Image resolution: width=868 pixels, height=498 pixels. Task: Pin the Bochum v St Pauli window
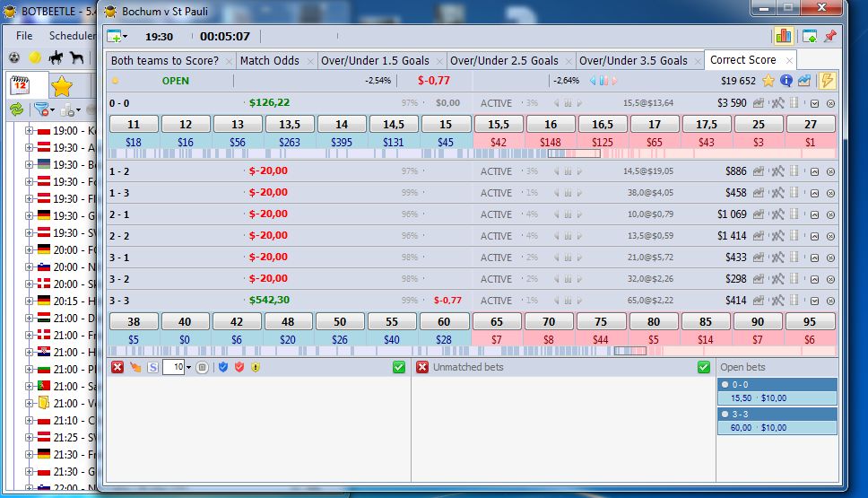click(829, 37)
